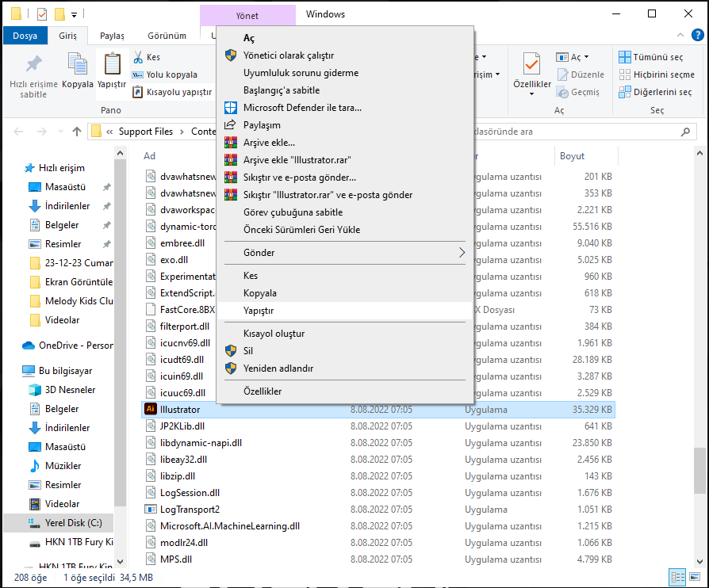Click the Kopyala ribbon icon

(x=77, y=63)
